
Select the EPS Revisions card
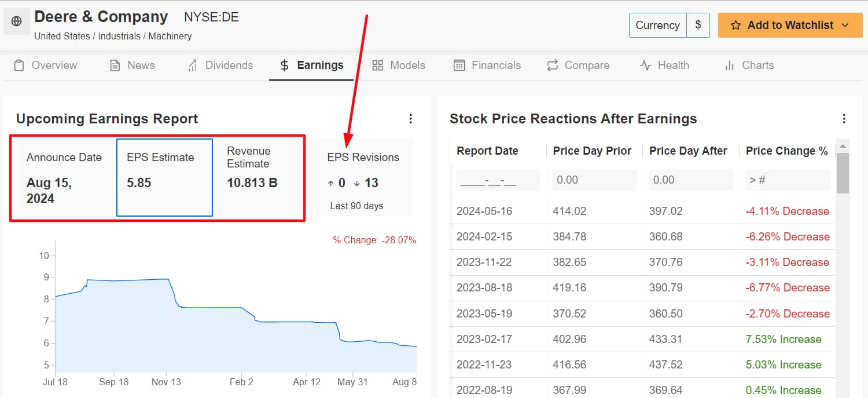tap(365, 177)
